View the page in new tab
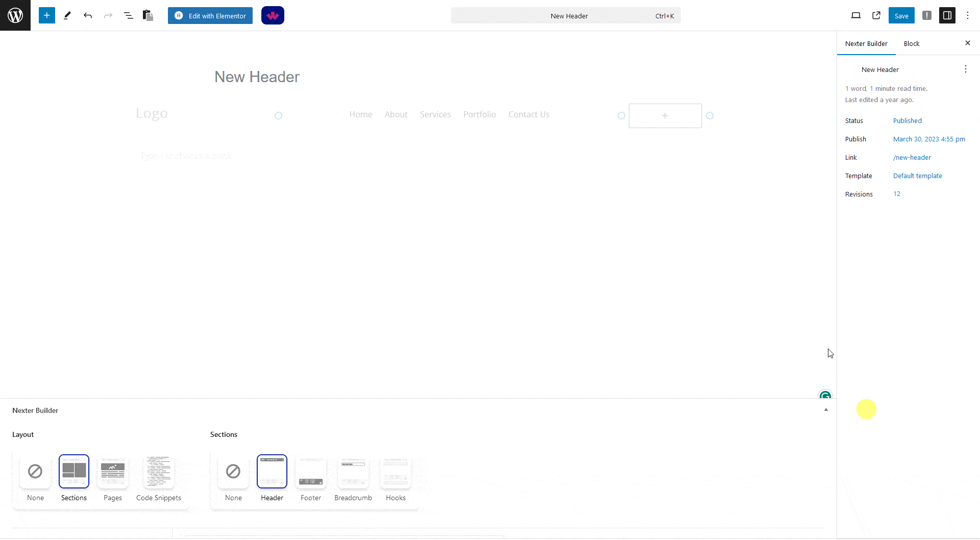 (x=876, y=15)
